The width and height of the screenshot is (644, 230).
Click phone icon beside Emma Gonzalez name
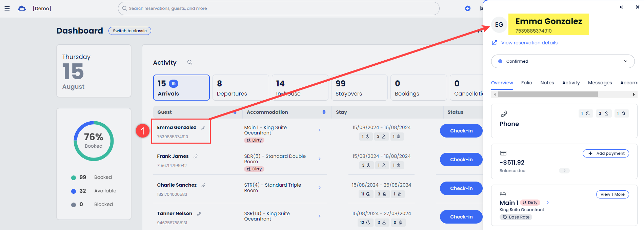203,128
